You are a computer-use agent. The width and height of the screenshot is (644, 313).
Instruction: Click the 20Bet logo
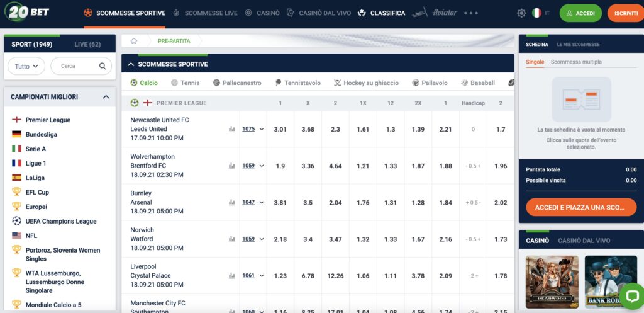(27, 12)
